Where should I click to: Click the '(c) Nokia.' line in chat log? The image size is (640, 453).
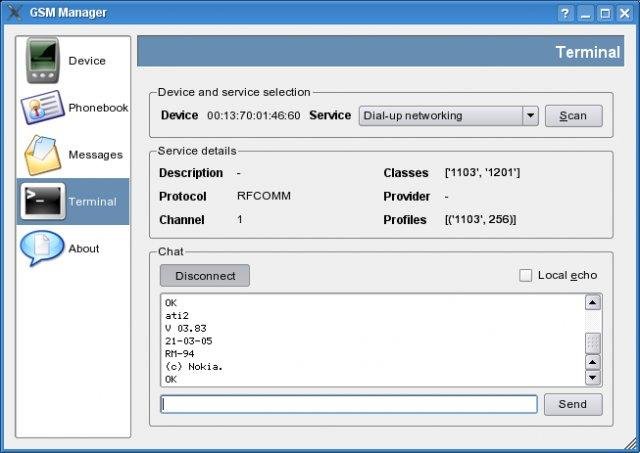tap(194, 366)
